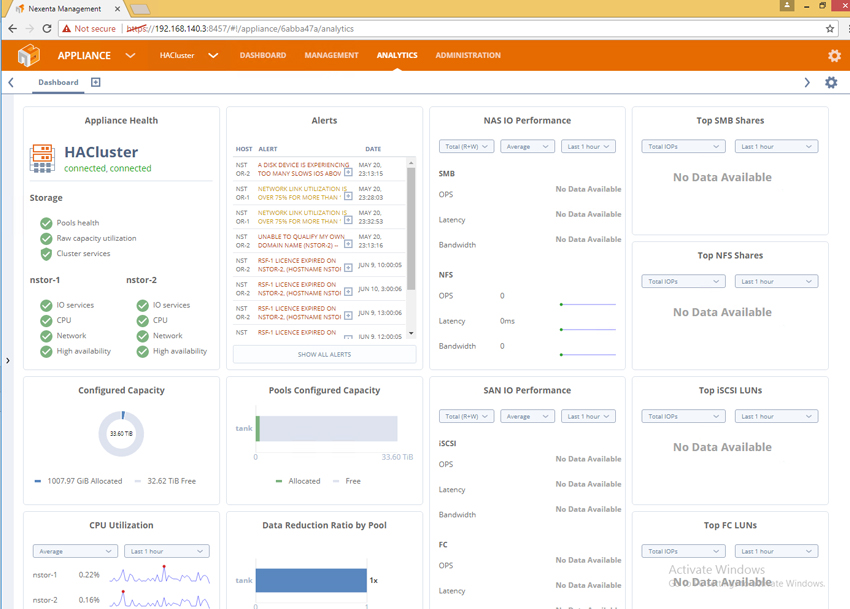Open the orange header settings gear
The height and width of the screenshot is (609, 850).
[834, 55]
